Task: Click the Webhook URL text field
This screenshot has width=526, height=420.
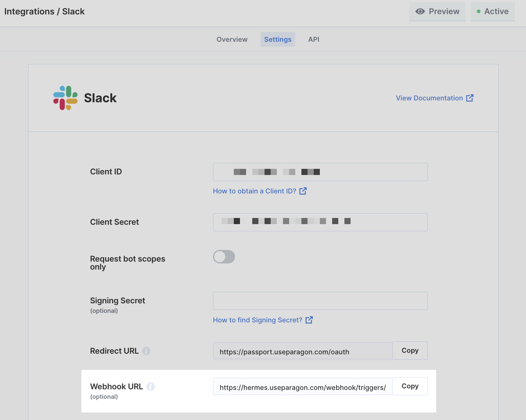Action: pos(303,387)
